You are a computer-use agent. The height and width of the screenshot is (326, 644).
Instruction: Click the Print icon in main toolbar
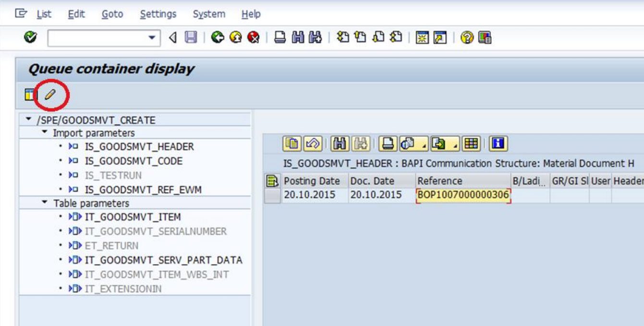[280, 37]
